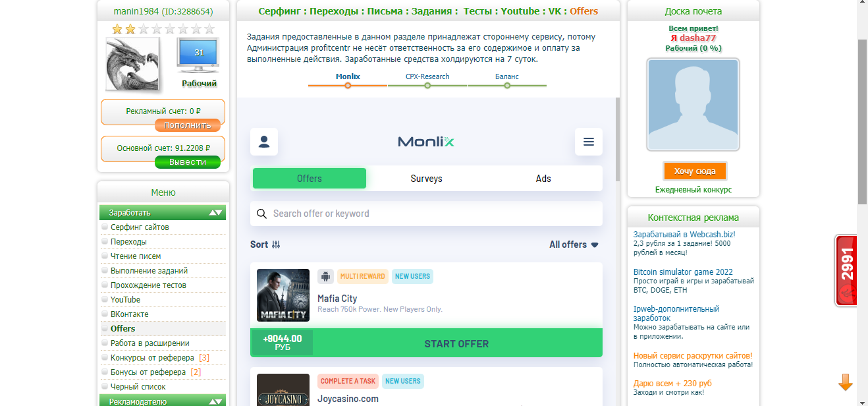
Task: Open Письма in the top navigation
Action: 385,11
